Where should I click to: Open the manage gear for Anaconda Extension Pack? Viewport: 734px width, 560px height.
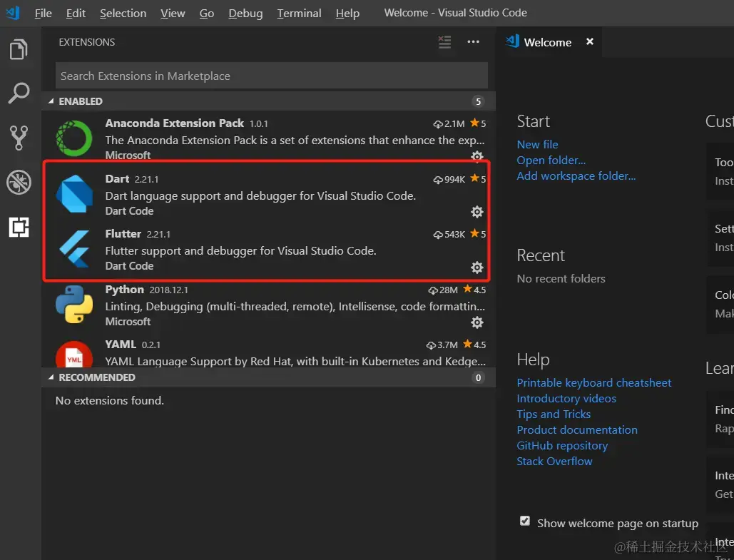point(477,156)
